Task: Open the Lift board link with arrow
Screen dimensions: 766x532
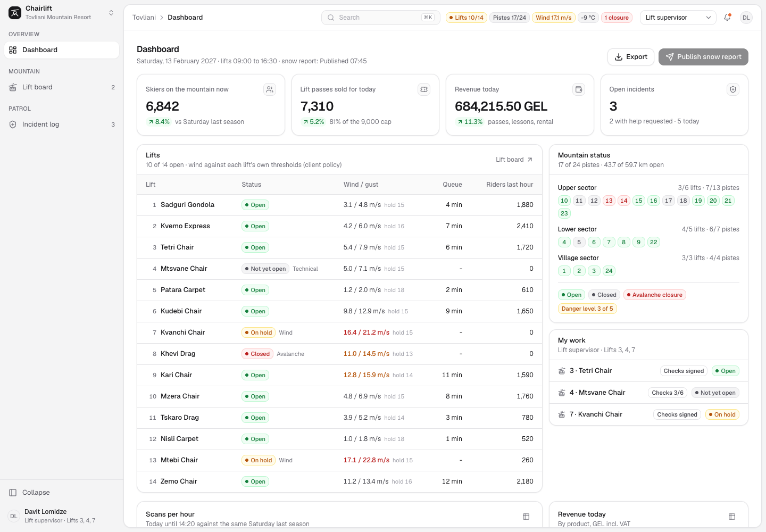Action: point(514,160)
